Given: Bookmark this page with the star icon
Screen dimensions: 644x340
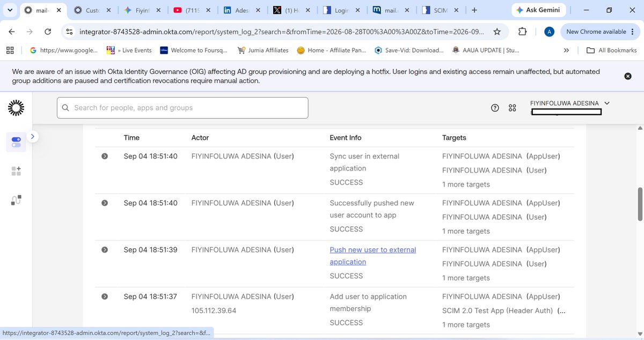Looking at the screenshot, I should coord(497,32).
